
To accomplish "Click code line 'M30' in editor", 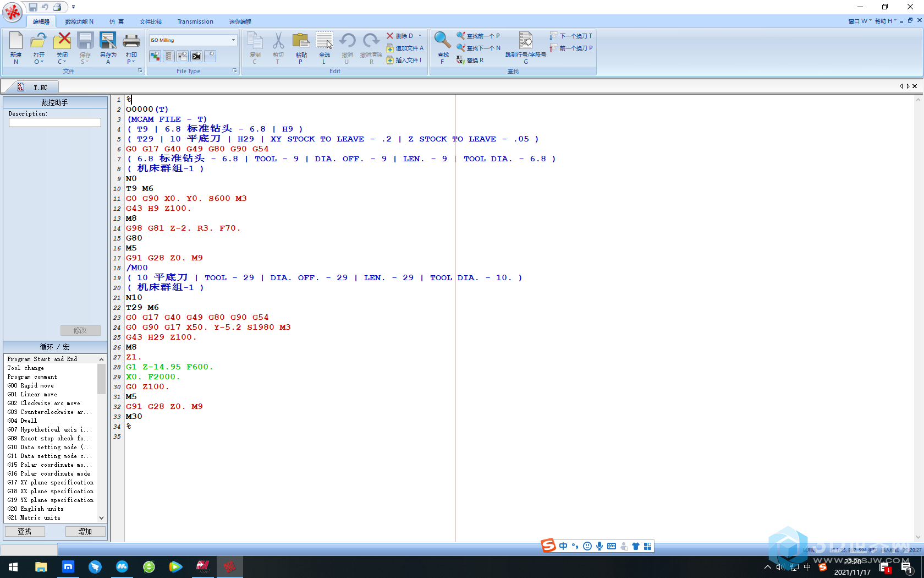I will 134,417.
